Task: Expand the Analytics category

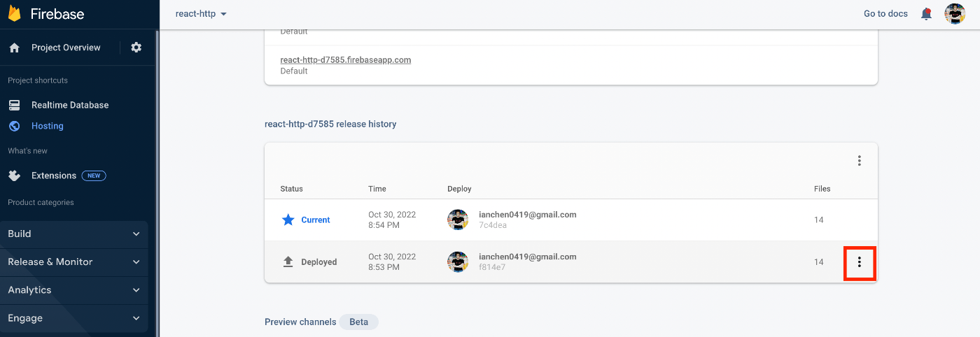Action: [x=74, y=289]
